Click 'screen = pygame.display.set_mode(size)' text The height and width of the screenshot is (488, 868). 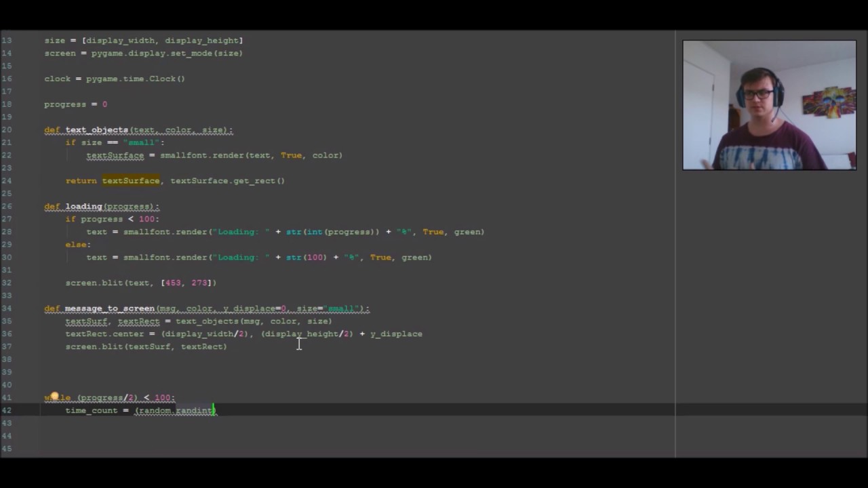point(144,53)
